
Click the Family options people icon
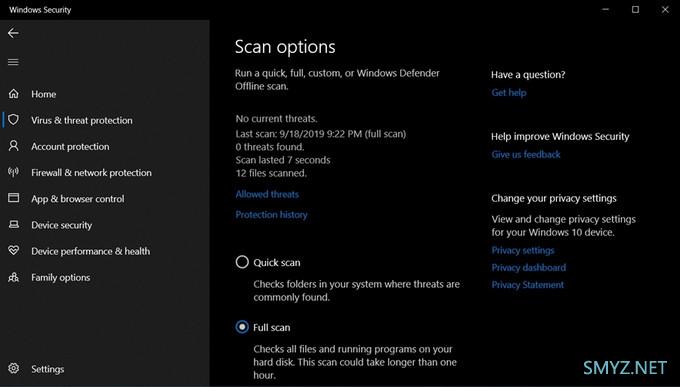(x=13, y=277)
